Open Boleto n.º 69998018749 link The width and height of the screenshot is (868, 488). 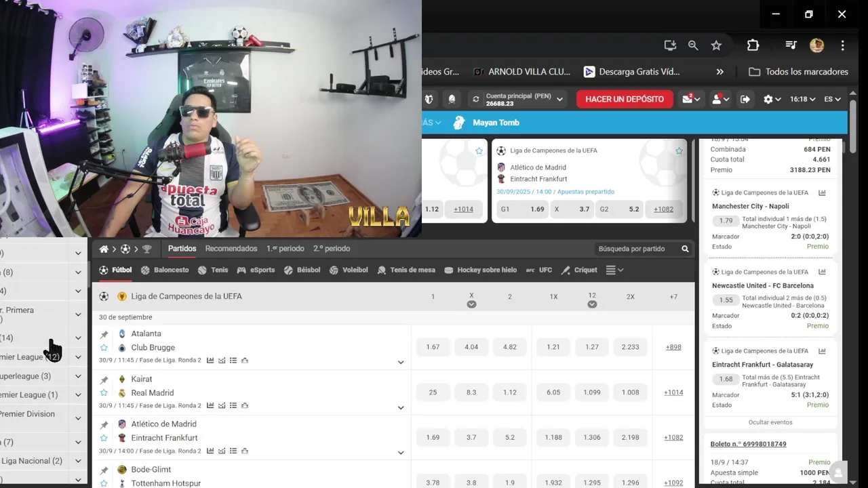point(749,444)
